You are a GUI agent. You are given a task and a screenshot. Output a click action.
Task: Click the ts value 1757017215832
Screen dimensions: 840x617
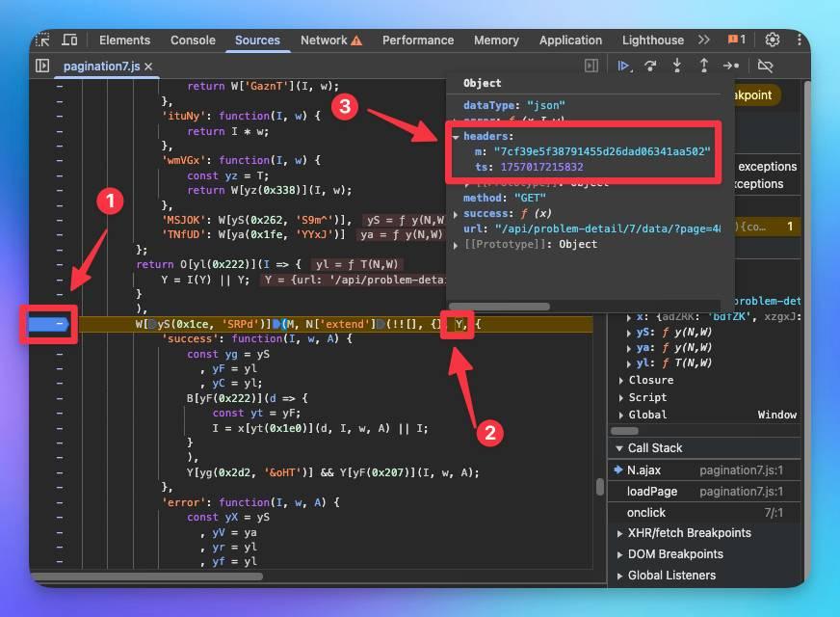(541, 167)
